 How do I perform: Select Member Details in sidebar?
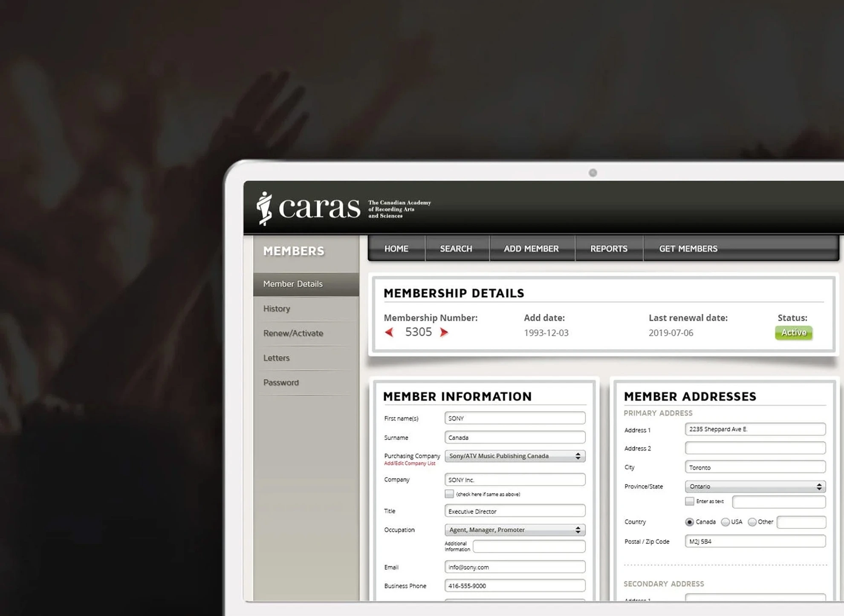tap(306, 284)
